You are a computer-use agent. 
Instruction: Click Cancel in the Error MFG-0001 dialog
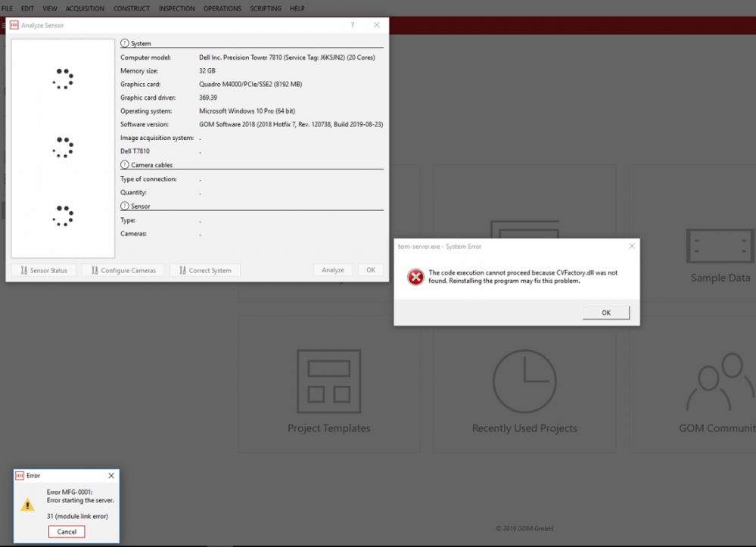coord(67,532)
